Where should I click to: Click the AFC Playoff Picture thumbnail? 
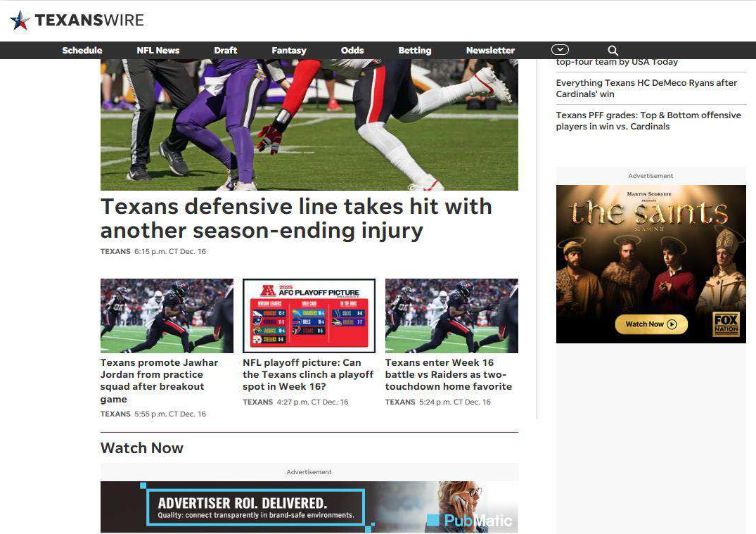pyautogui.click(x=309, y=315)
